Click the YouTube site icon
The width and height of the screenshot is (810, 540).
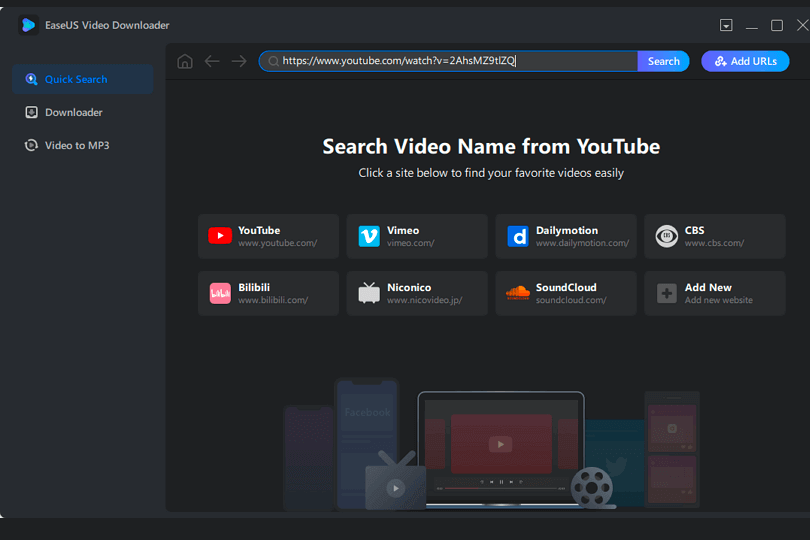point(220,236)
